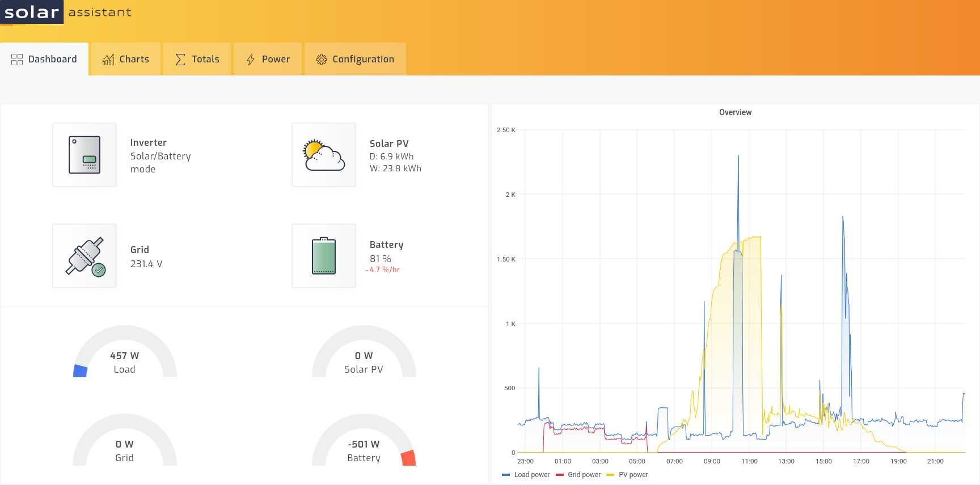
Task: Click the 'Battery' card heading
Action: (x=387, y=244)
